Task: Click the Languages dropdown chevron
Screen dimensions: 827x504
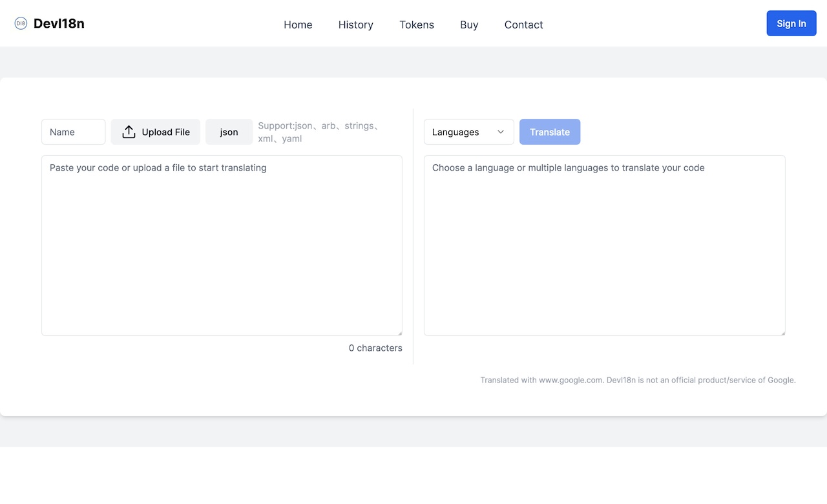Action: [501, 132]
